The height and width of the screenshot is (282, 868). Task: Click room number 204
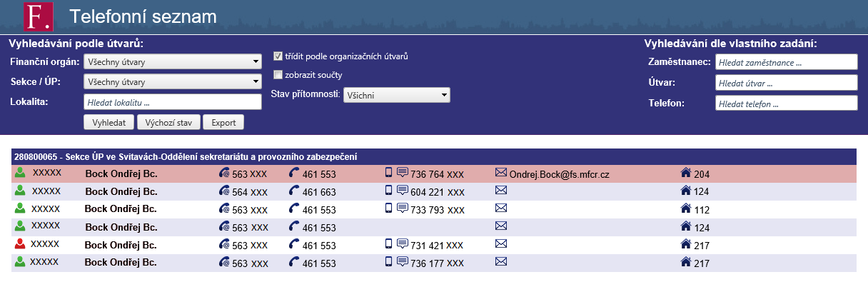pyautogui.click(x=702, y=174)
